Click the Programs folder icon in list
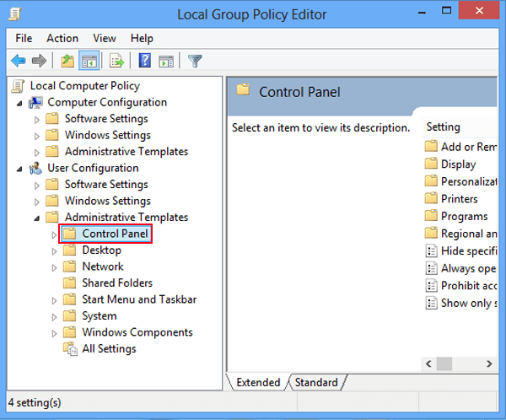 (x=431, y=216)
